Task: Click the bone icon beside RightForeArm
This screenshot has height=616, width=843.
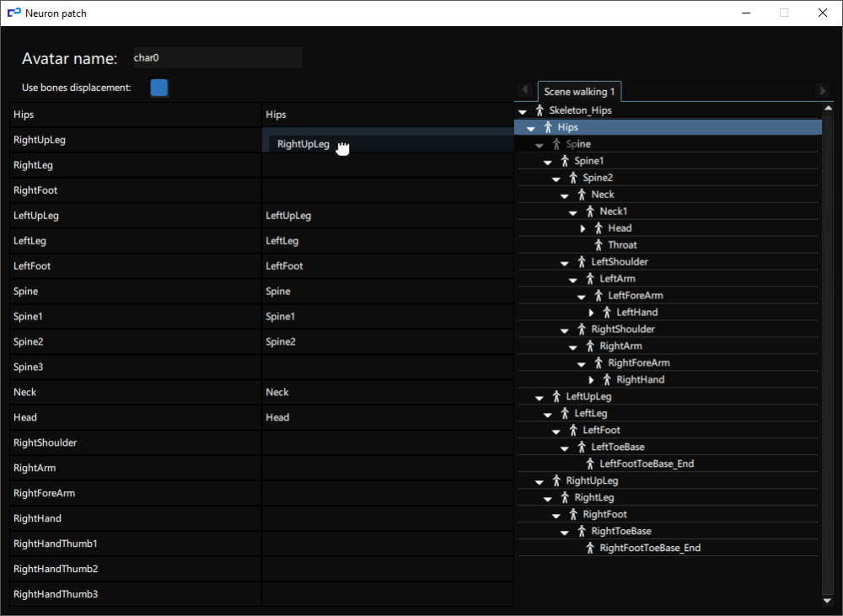Action: [x=599, y=363]
